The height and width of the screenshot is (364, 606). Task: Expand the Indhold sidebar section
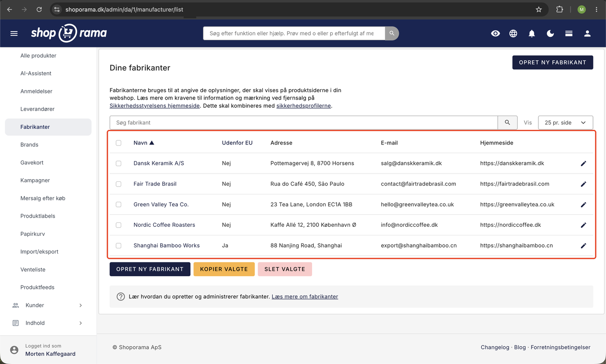click(47, 323)
